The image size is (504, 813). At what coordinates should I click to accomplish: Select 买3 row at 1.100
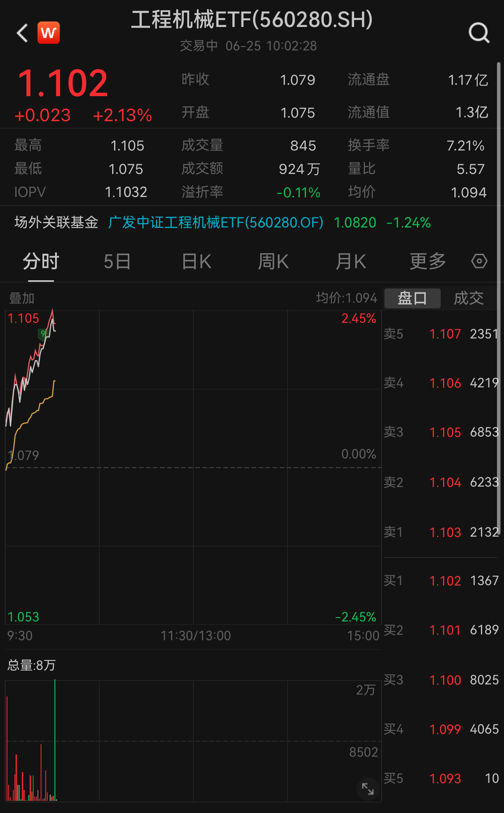point(441,680)
